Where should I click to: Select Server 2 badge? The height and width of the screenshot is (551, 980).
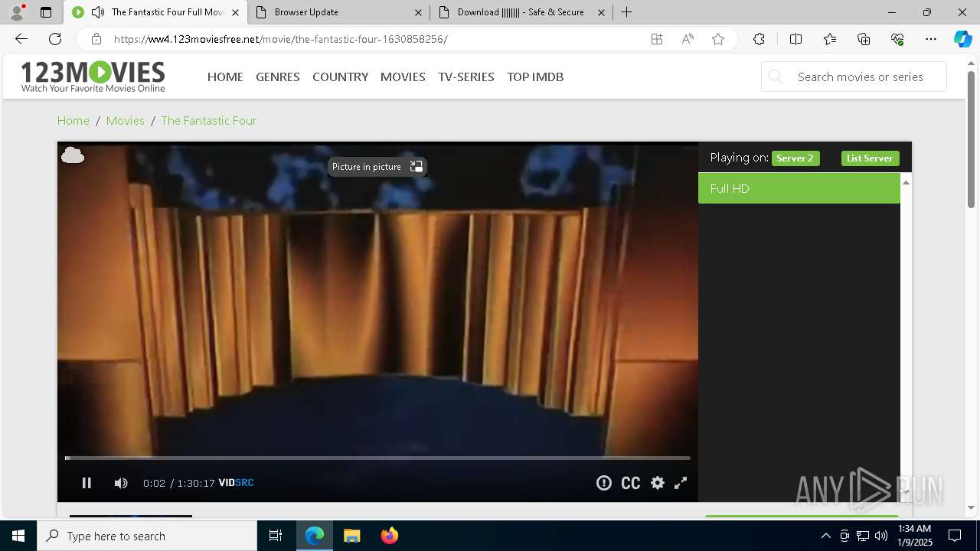[795, 158]
